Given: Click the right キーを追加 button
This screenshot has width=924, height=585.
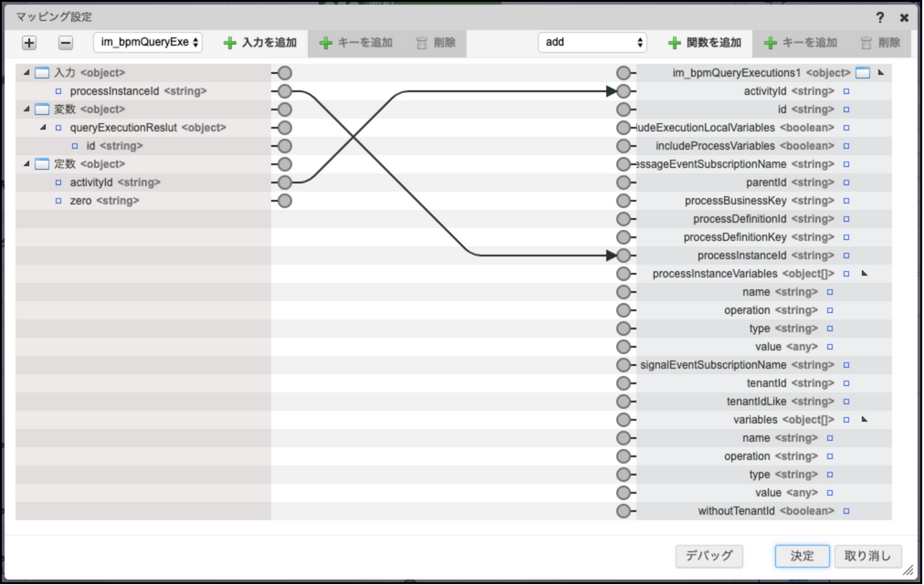Looking at the screenshot, I should pyautogui.click(x=800, y=42).
